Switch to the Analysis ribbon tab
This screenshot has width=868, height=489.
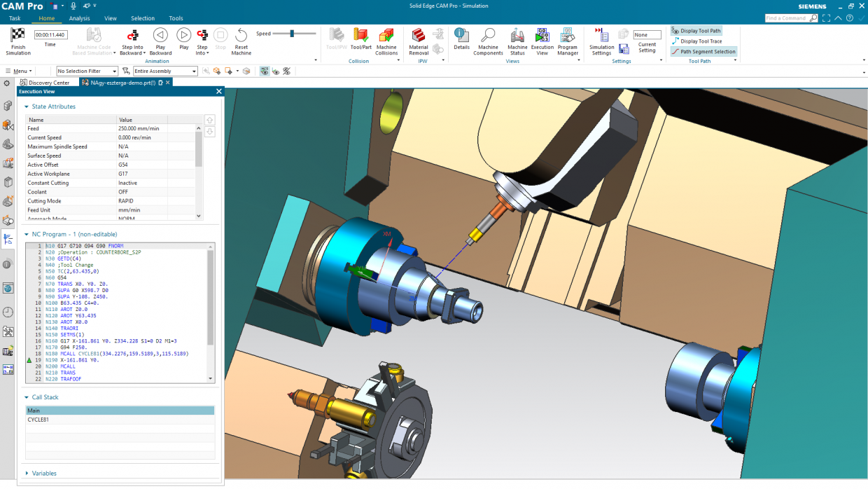point(79,18)
